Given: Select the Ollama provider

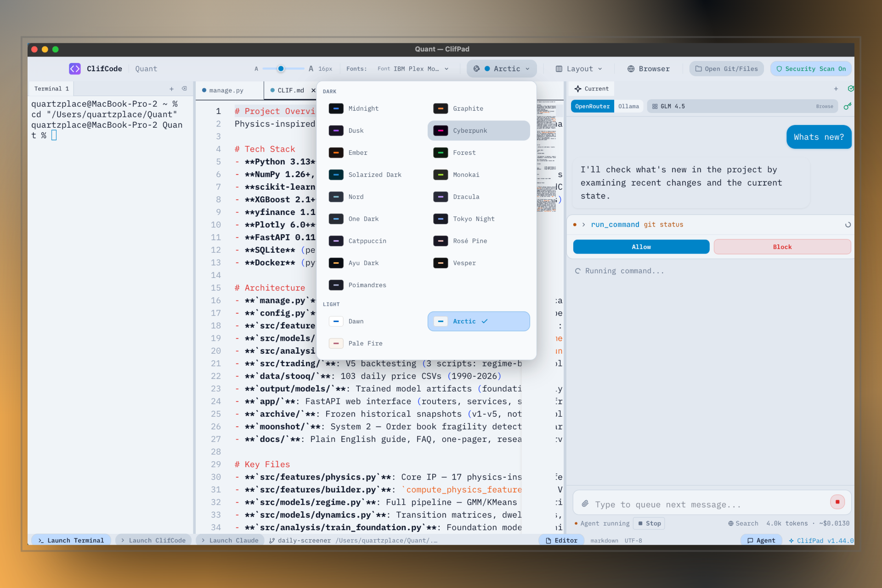Looking at the screenshot, I should pyautogui.click(x=628, y=106).
